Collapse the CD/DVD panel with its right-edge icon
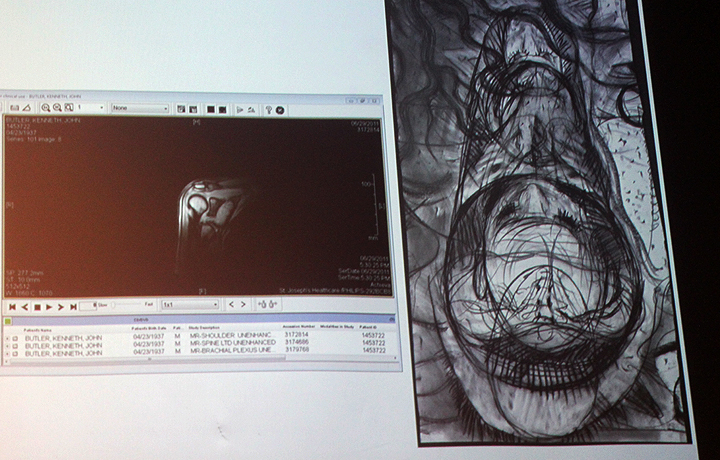720x460 pixels. point(392,319)
